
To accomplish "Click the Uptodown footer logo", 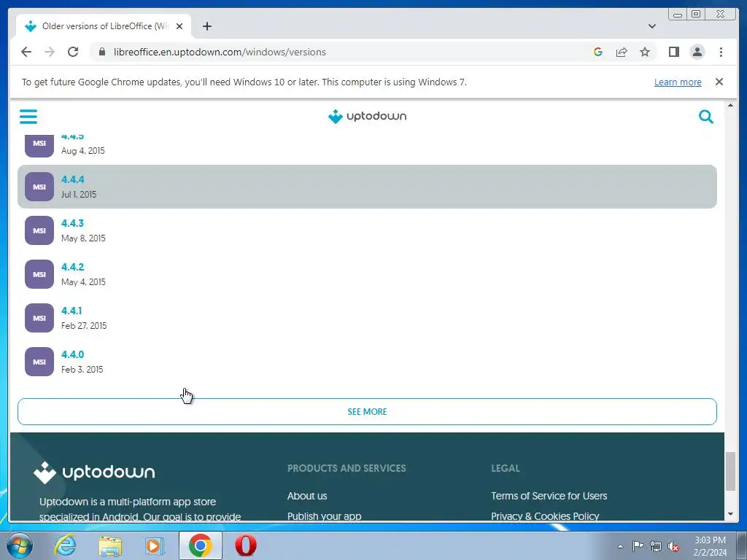I will tap(94, 472).
